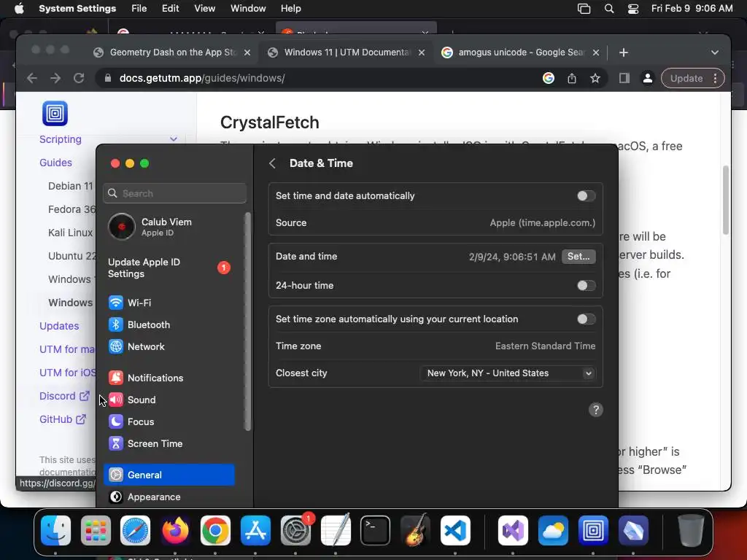Close Windows 11 UTM Documentation tab

pos(422,52)
